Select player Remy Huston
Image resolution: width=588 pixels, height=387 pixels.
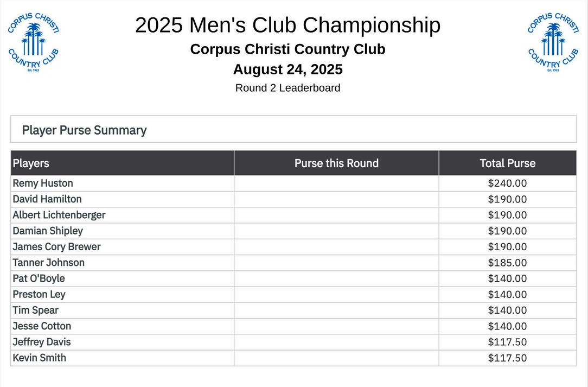pos(43,183)
